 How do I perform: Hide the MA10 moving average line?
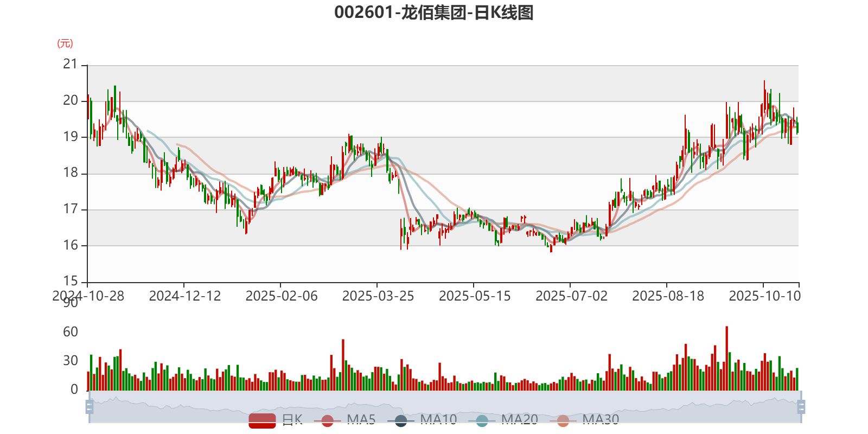422,420
